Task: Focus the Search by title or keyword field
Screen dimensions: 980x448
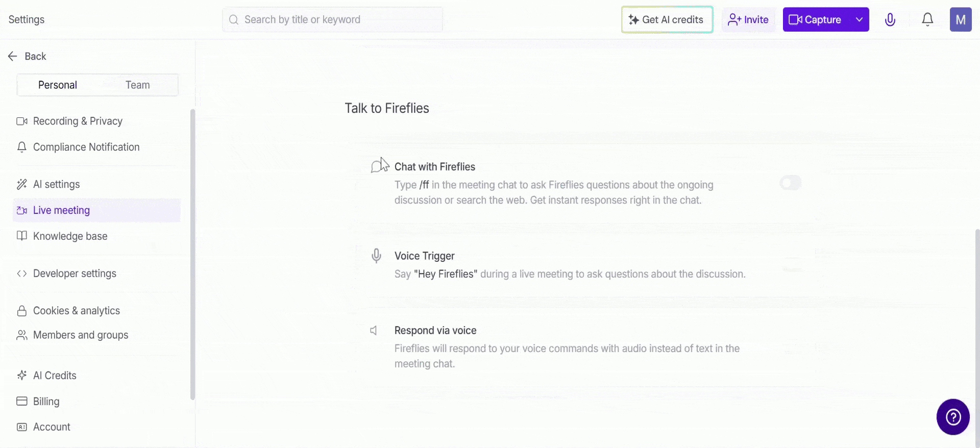Action: (332, 20)
